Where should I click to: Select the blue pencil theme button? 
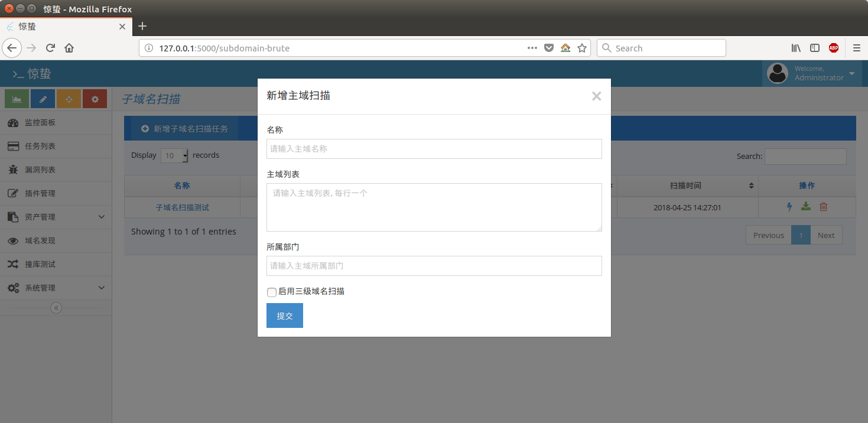pyautogui.click(x=43, y=99)
